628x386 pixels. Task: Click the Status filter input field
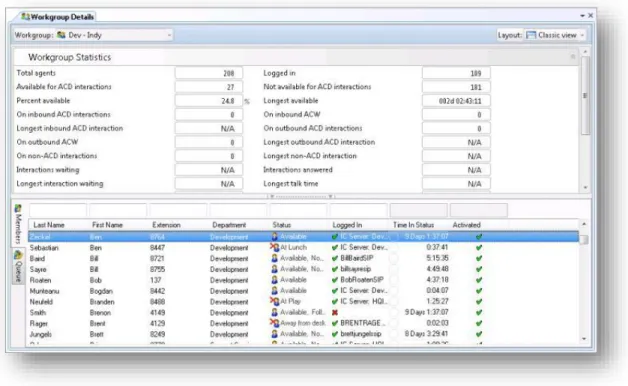pyautogui.click(x=298, y=210)
